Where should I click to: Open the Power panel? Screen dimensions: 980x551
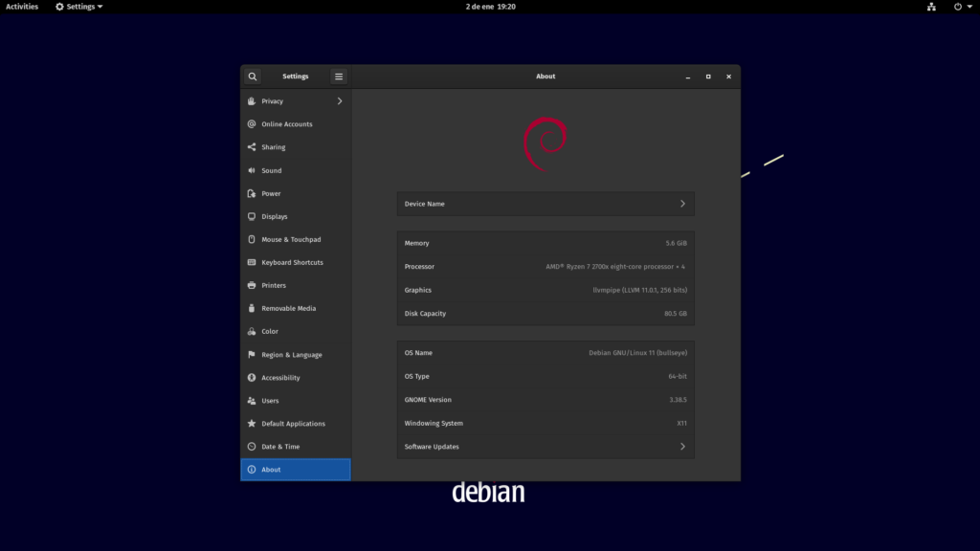point(296,193)
